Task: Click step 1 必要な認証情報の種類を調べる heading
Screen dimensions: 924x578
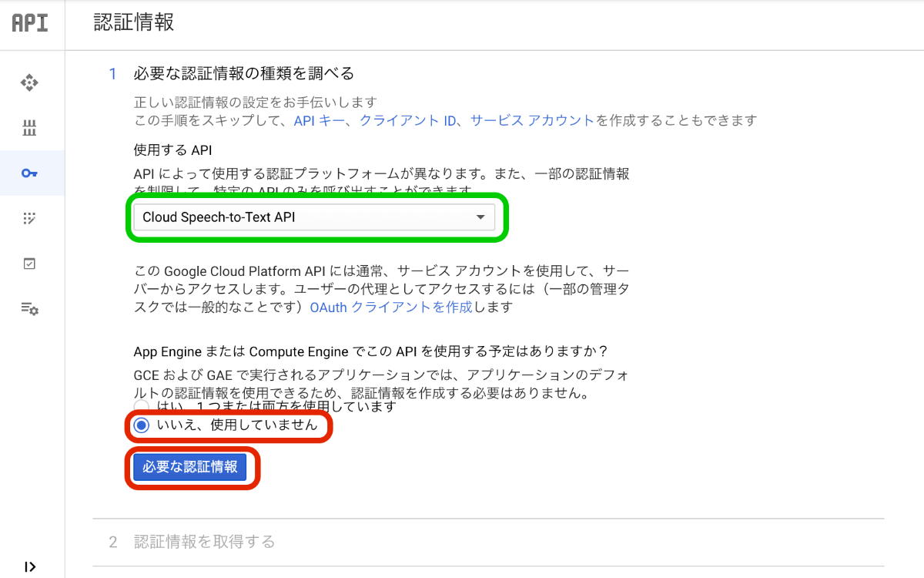Action: coord(244,74)
